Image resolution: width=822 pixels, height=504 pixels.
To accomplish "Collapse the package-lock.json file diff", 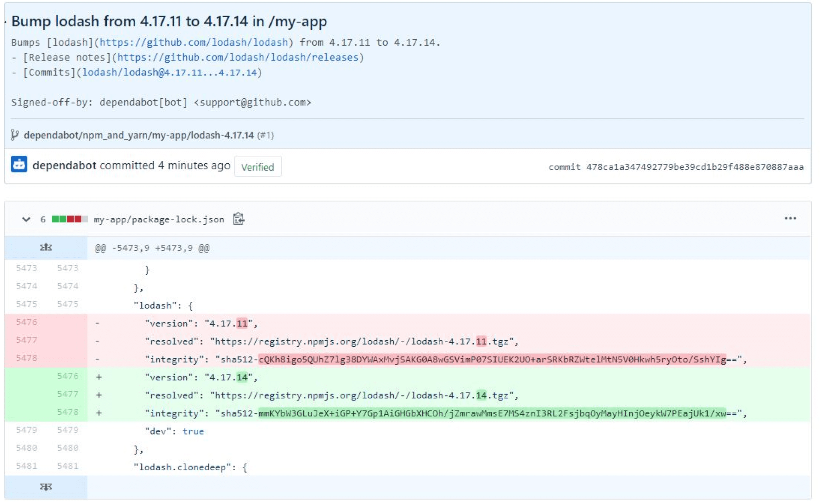I will [x=26, y=219].
